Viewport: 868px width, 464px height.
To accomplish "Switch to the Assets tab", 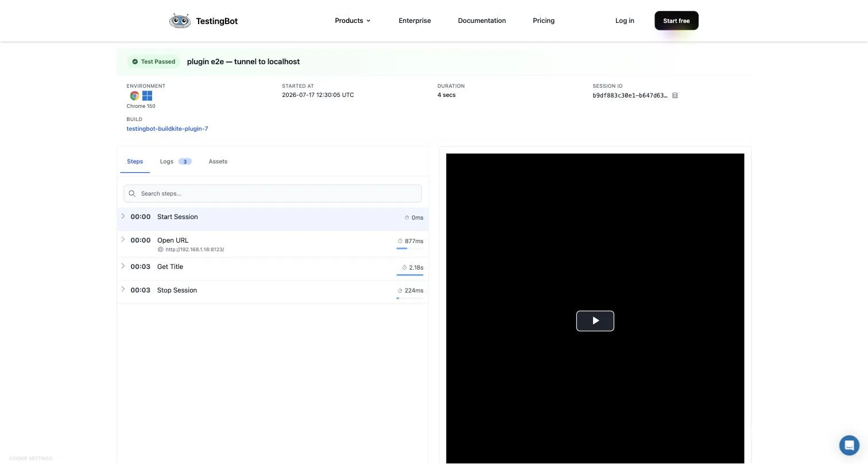I will pos(218,162).
